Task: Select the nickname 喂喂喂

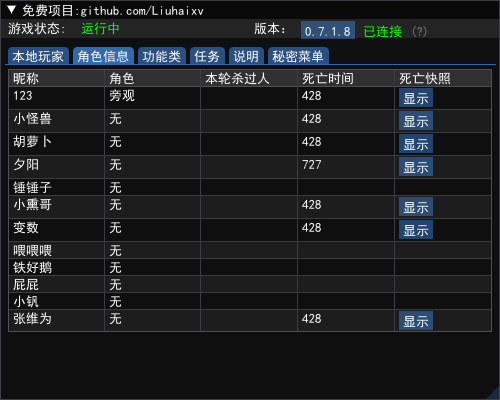Action: tap(32, 251)
